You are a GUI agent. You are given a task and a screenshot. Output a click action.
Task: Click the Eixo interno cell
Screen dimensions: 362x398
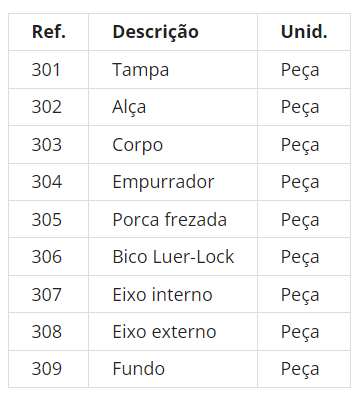[173, 294]
